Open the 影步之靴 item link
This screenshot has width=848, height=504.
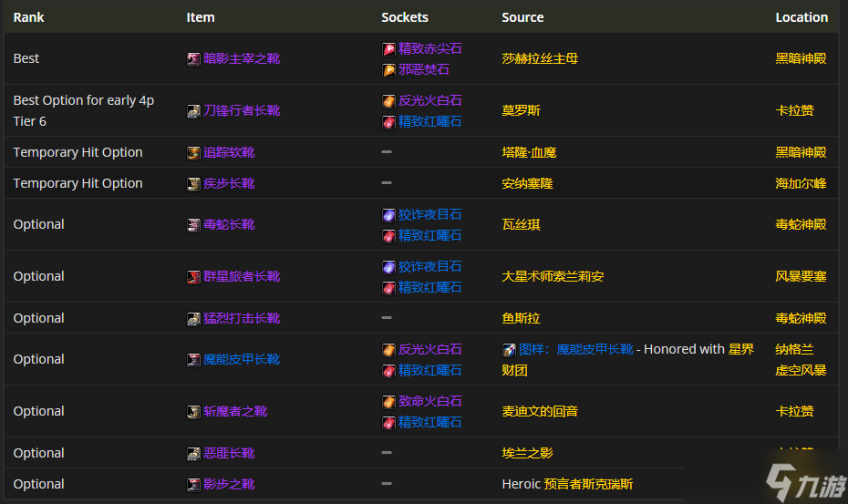click(229, 483)
